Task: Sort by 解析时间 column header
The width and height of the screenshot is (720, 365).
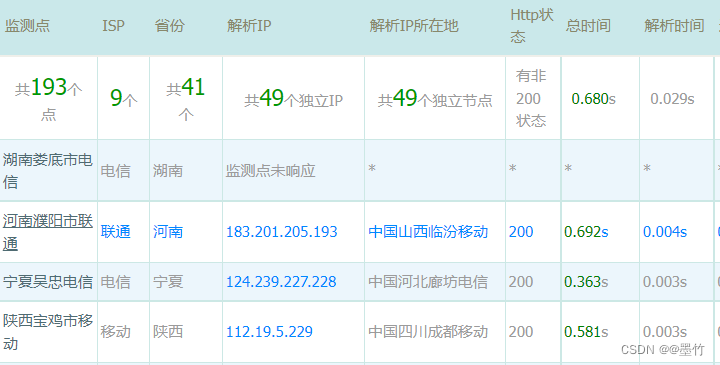Action: (x=674, y=26)
